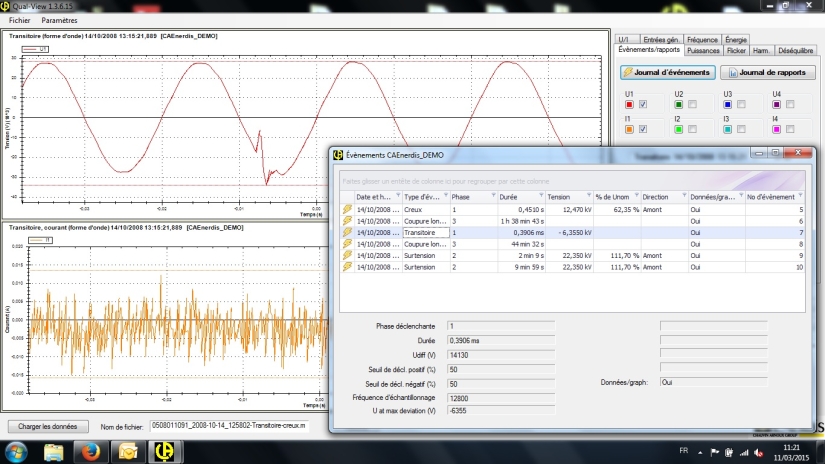Enable the I2 channel checkbox
The image size is (825, 464).
pyautogui.click(x=692, y=129)
